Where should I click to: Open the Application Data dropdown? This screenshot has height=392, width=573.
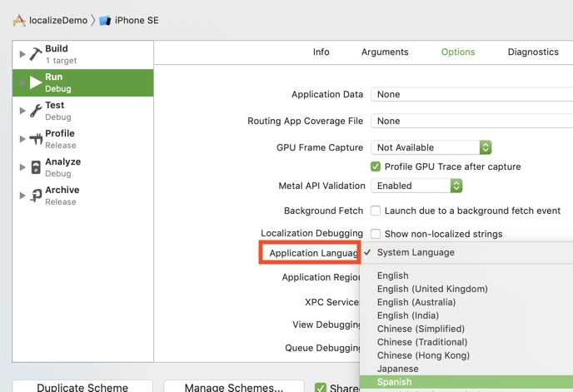point(471,94)
